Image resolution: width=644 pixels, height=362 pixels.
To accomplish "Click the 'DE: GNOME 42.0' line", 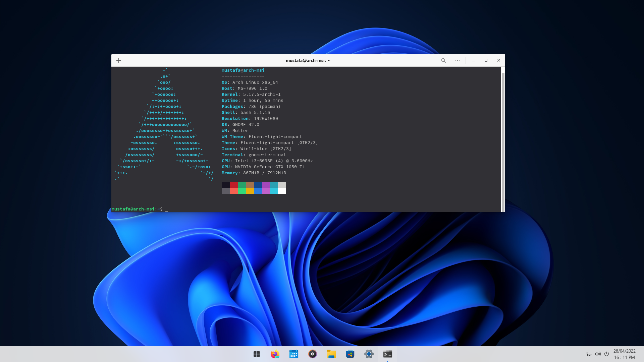I will (240, 125).
